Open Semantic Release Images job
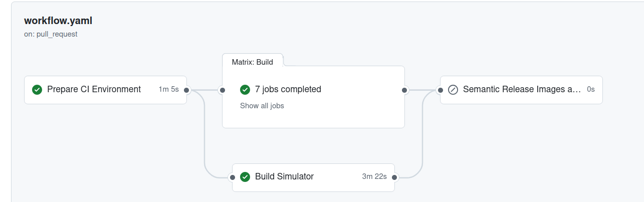 point(521,90)
